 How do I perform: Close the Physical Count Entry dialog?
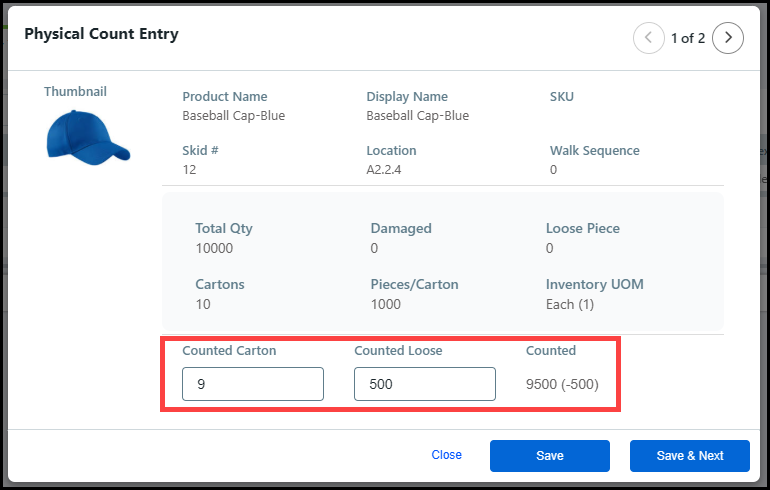[446, 455]
